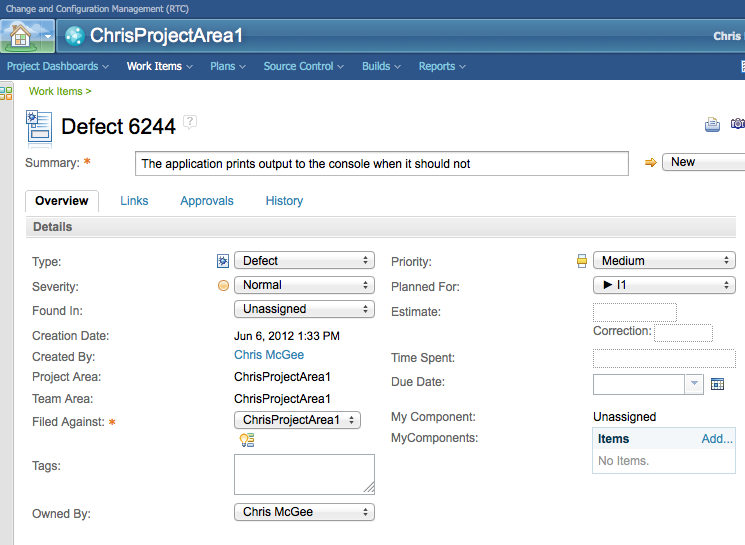Click the help question mark next to Defect 6244
This screenshot has height=545, width=745.
[x=190, y=122]
